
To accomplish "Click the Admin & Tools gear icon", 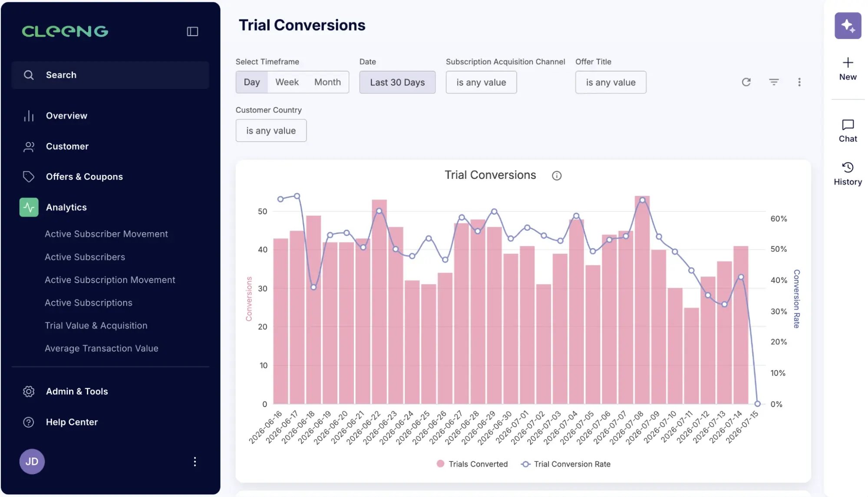I will point(29,392).
